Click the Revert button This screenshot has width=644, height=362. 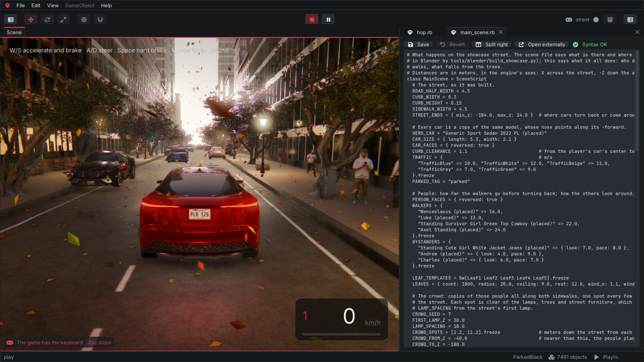452,45
